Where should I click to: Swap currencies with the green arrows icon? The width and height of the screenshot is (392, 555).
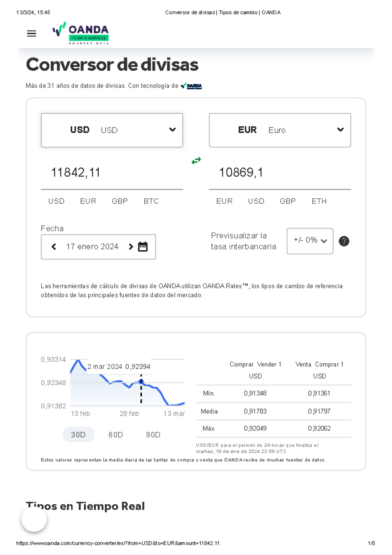tap(196, 160)
